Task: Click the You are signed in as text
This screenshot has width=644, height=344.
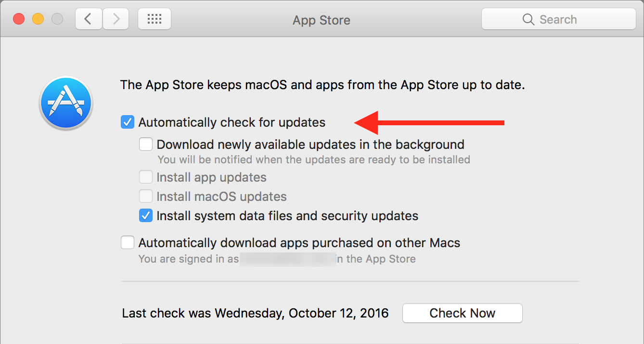Action: pos(188,259)
